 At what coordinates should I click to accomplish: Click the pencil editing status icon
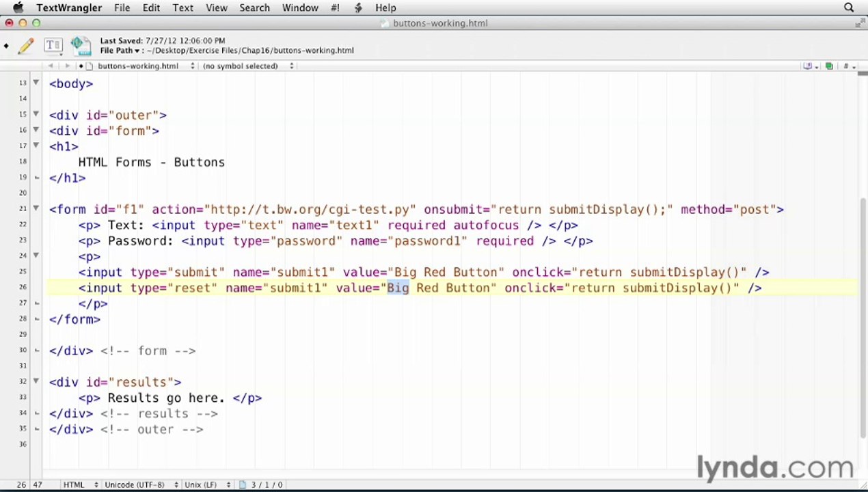click(26, 46)
